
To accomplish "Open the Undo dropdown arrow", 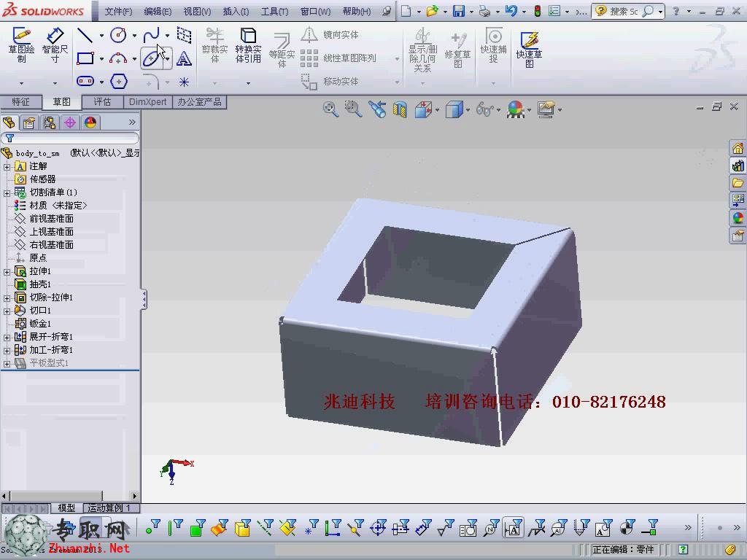I will click(x=524, y=12).
